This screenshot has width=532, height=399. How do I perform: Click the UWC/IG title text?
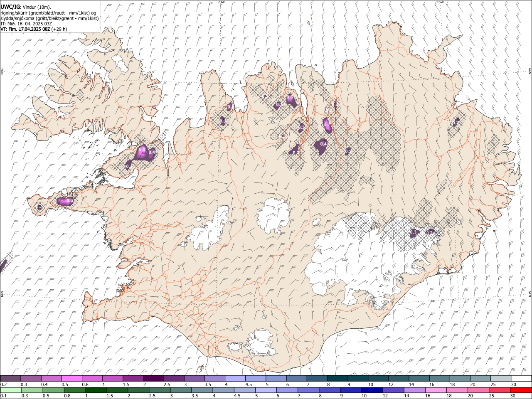click(x=10, y=7)
